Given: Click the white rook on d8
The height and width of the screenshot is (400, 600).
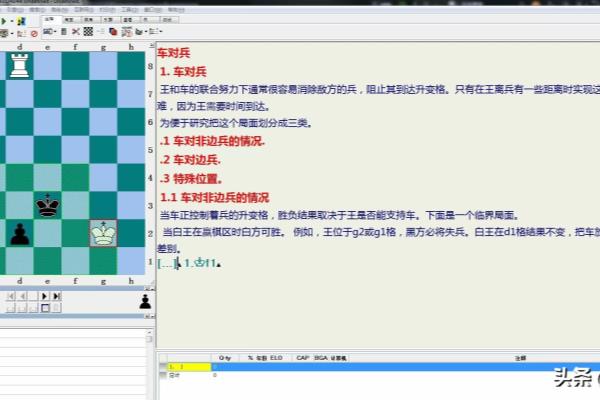Looking at the screenshot, I should tap(19, 65).
